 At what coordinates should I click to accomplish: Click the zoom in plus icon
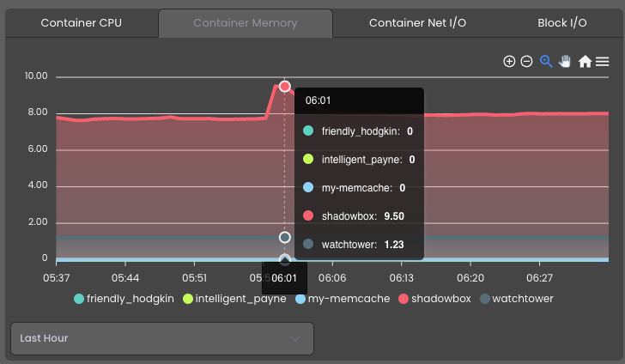pyautogui.click(x=509, y=62)
